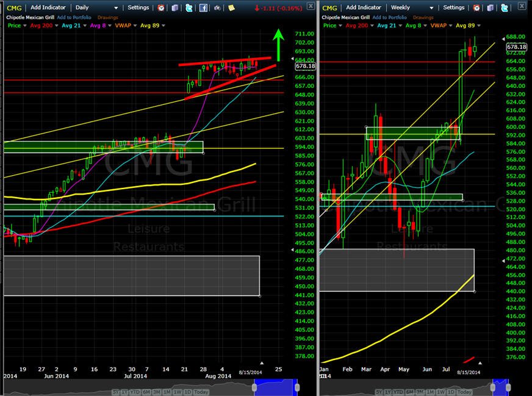
Task: Grab right range slider handle in Weekly chart
Action: click(509, 387)
